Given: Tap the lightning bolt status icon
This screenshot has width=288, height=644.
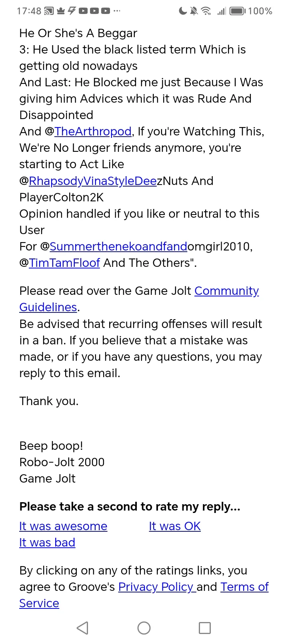Looking at the screenshot, I should (72, 11).
